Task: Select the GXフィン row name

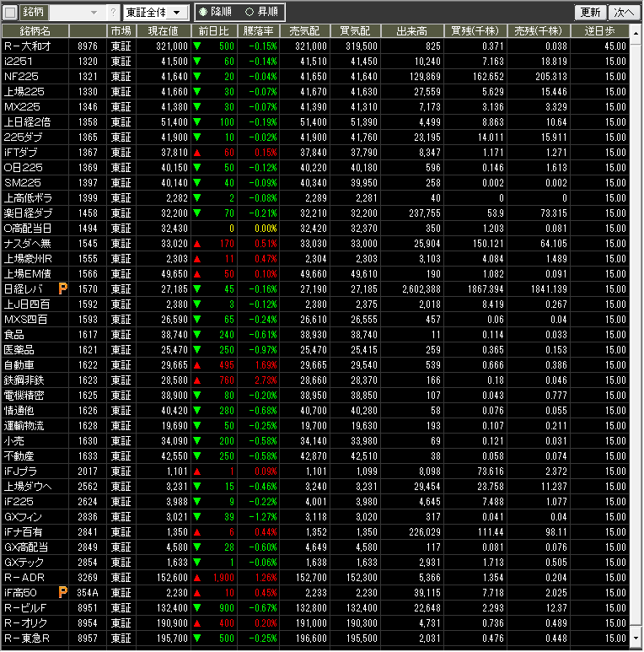Action: point(24,516)
